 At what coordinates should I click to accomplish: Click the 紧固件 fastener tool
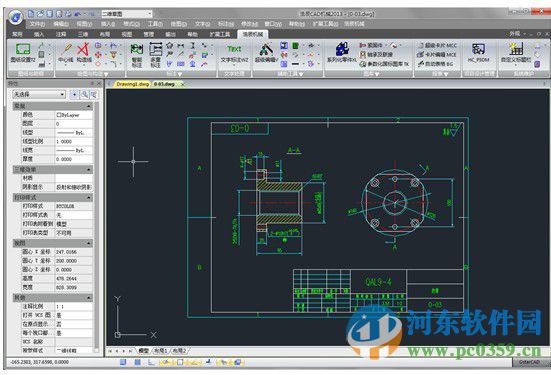click(x=371, y=45)
